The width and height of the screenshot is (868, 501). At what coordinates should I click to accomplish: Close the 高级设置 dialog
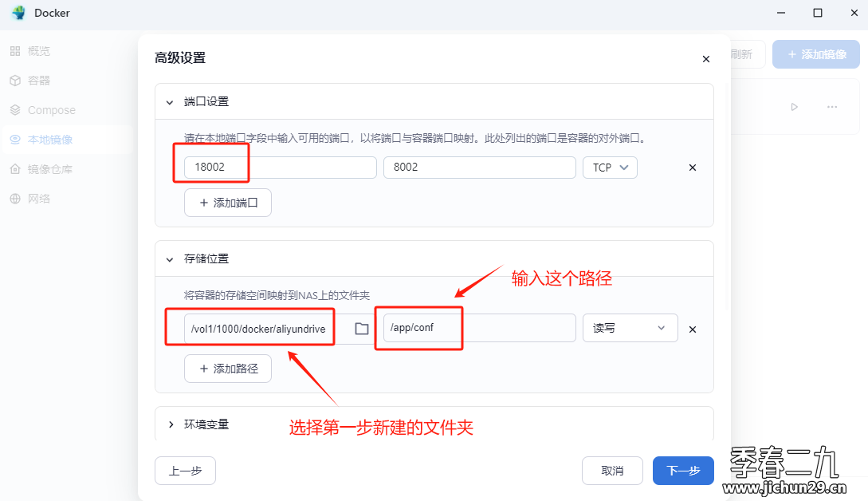click(706, 59)
